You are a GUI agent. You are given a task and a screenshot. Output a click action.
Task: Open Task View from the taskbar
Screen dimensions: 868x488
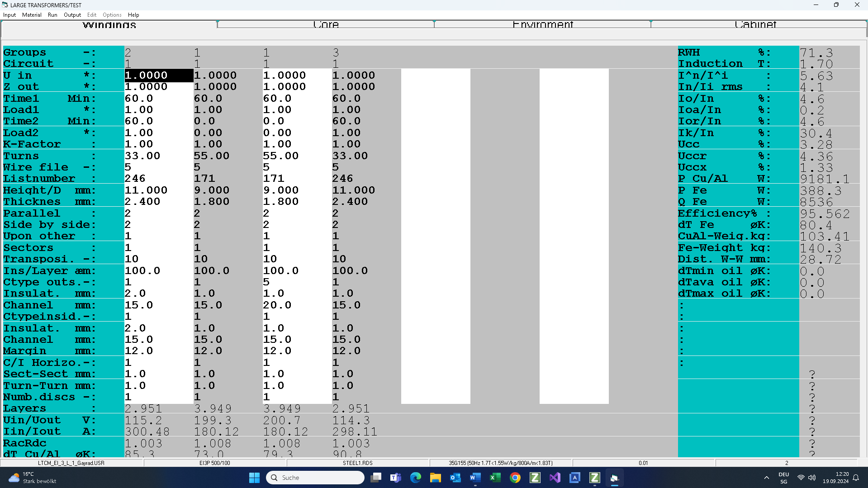375,478
